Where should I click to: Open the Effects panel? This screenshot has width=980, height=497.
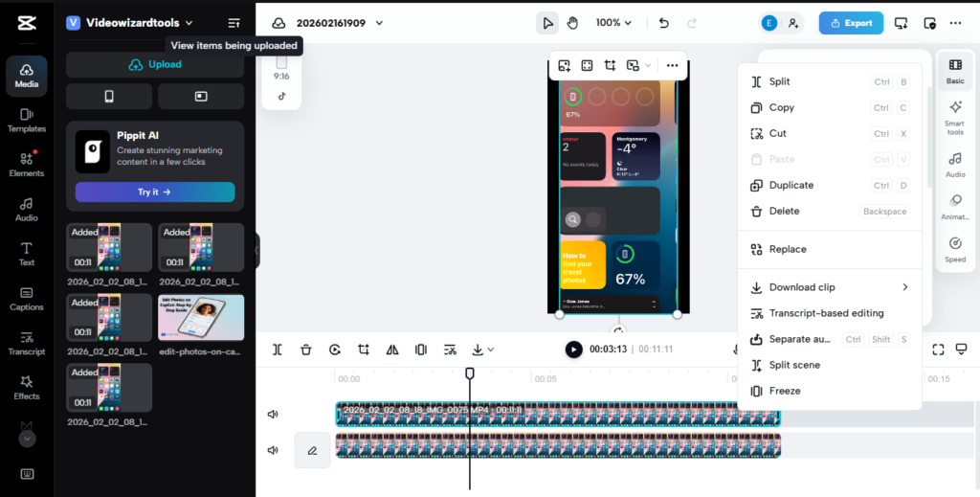click(26, 388)
